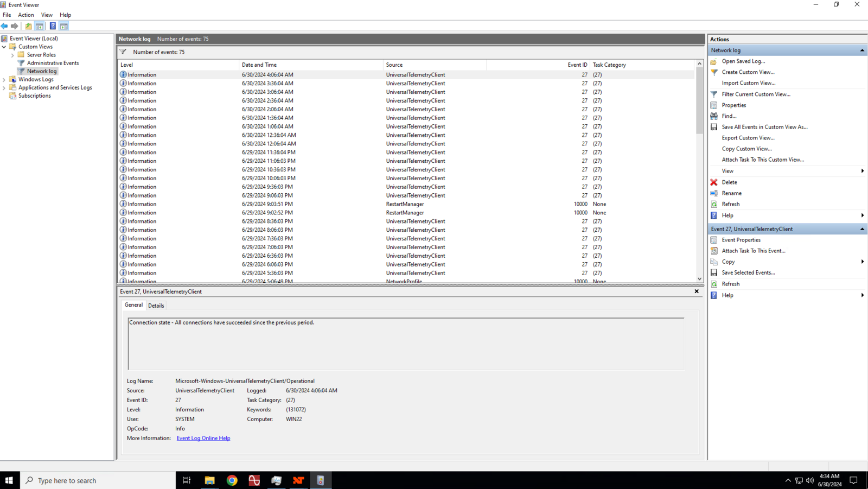Click Attach Task To This Event
The height and width of the screenshot is (489, 868).
pyautogui.click(x=753, y=251)
